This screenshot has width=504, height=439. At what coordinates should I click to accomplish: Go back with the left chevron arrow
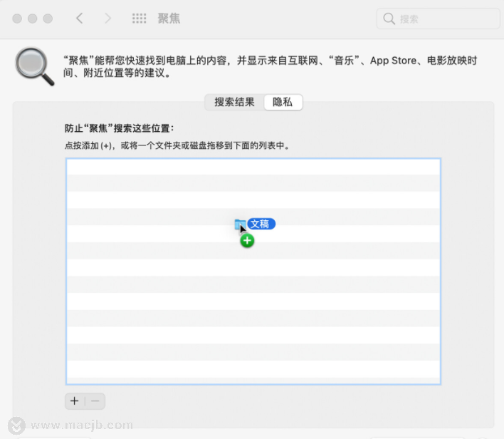(x=80, y=19)
